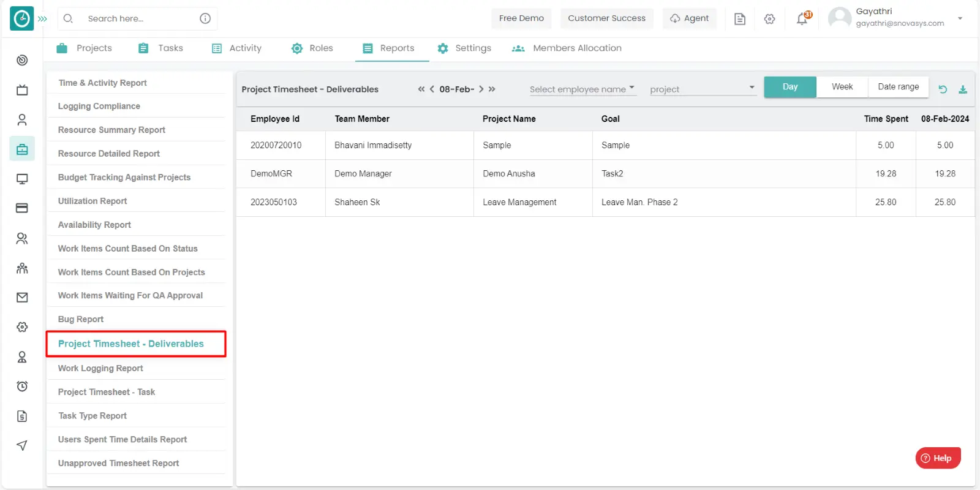
Task: Switch to the Tasks tab
Action: tap(161, 48)
